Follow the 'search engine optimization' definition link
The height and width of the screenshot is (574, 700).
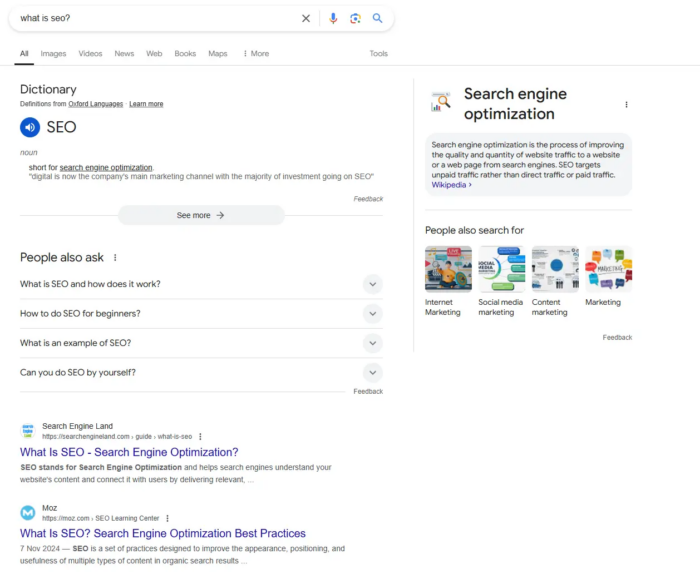tap(106, 167)
